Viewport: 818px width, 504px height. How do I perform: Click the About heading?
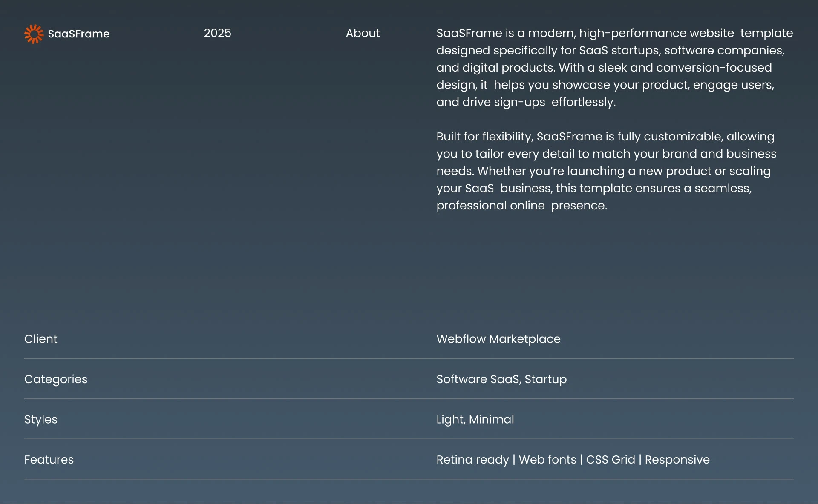(x=363, y=33)
